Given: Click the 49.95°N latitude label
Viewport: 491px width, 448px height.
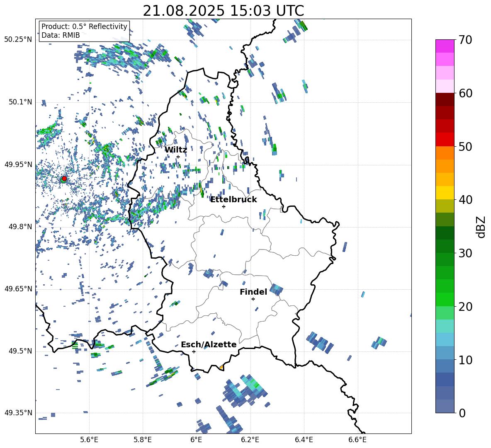Looking at the screenshot, I should [x=18, y=164].
